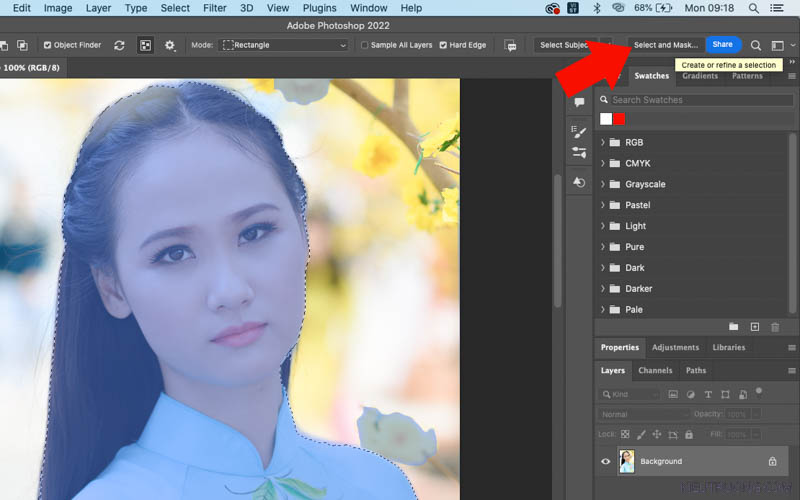Enable the Sample All Layers checkbox
Viewport: 800px width, 500px height.
364,45
